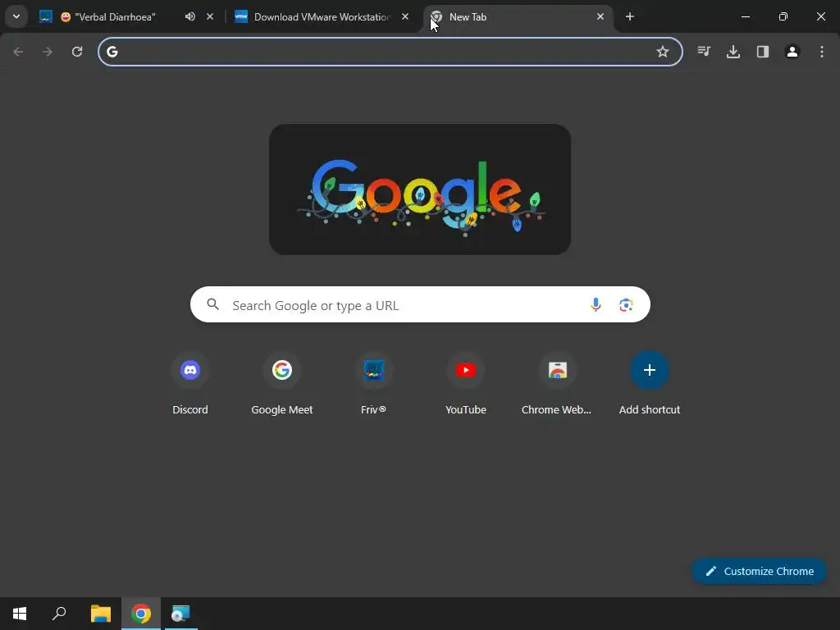Focus the address bar
The image size is (840, 630).
(x=390, y=52)
